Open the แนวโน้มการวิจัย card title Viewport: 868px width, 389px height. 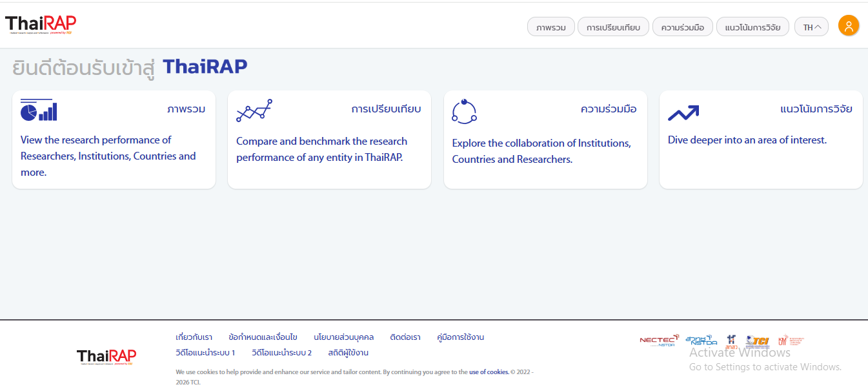point(816,109)
